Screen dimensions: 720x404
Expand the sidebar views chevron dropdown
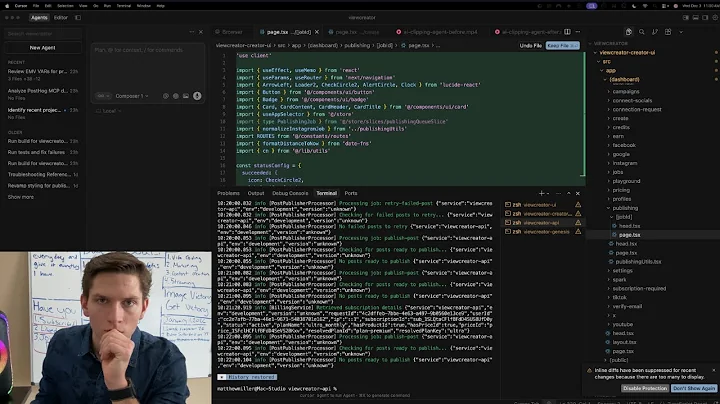681,32
